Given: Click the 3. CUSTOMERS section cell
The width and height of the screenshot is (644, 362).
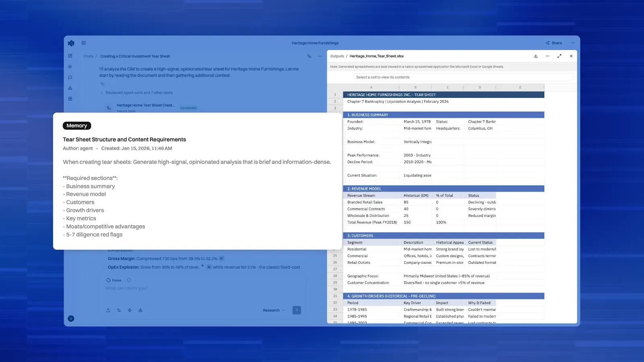Looking at the screenshot, I should pos(444,236).
